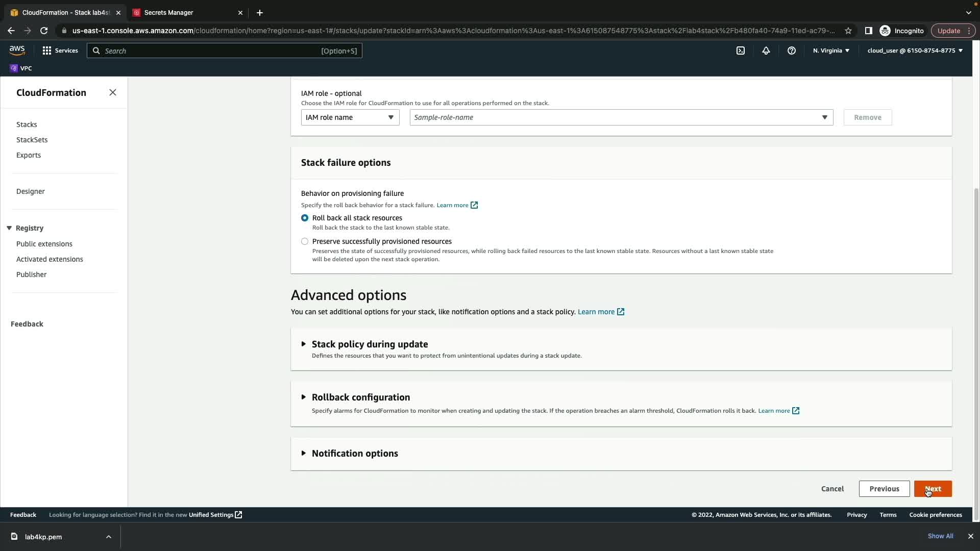Bookmark this page with the star icon
The image size is (980, 551).
tap(848, 31)
